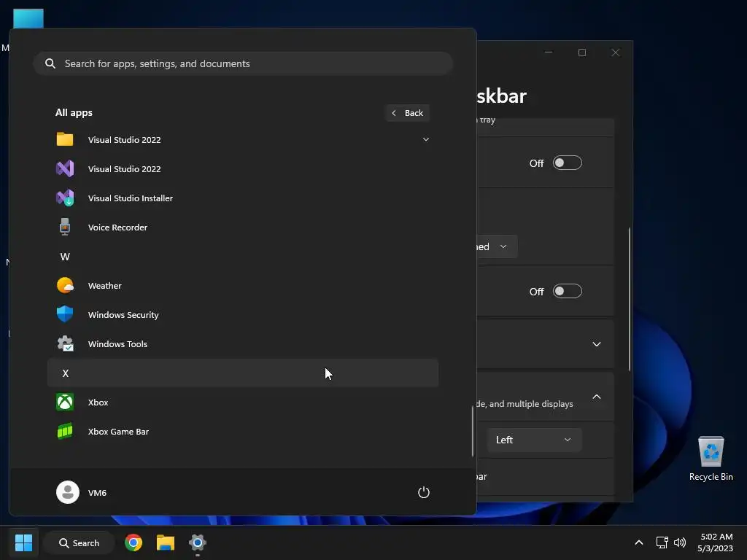Click the Settings window vertical scrollbar
This screenshot has width=747, height=560.
(630, 299)
